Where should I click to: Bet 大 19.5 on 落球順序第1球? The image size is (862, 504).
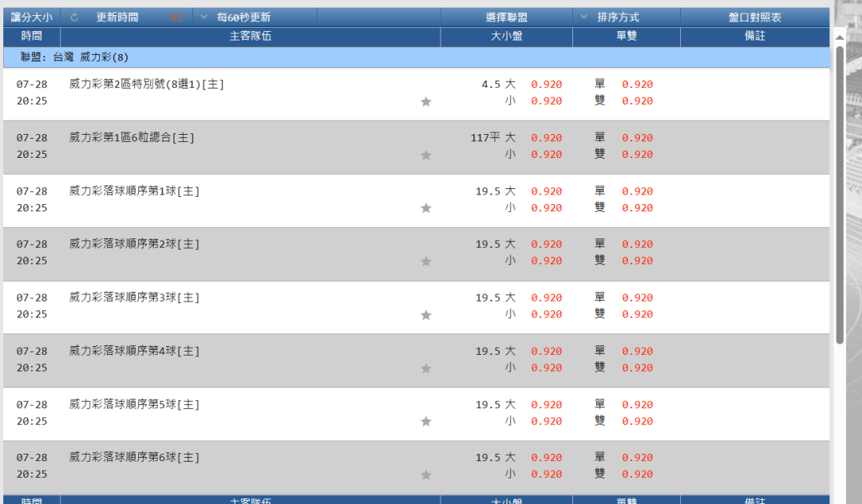pyautogui.click(x=547, y=191)
